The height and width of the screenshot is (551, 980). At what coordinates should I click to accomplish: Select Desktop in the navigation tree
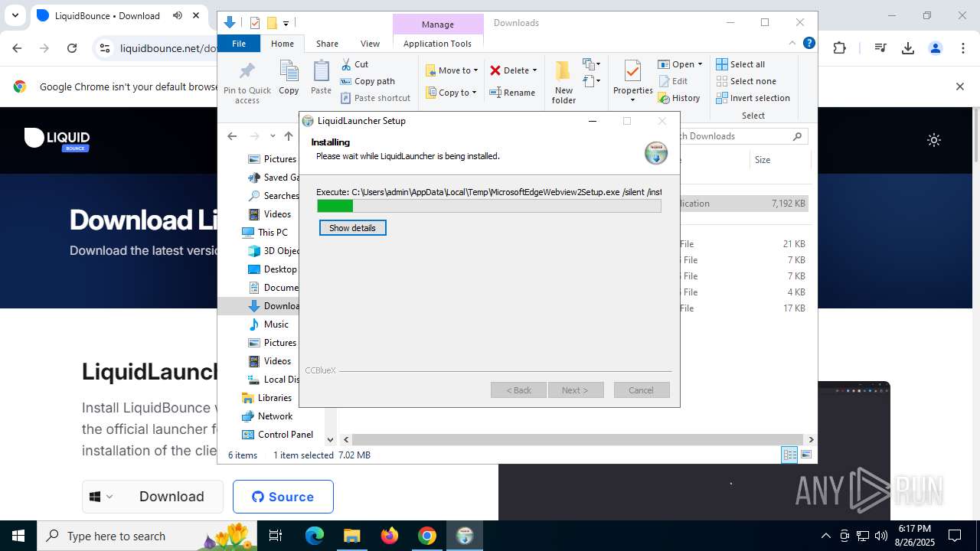(x=273, y=269)
